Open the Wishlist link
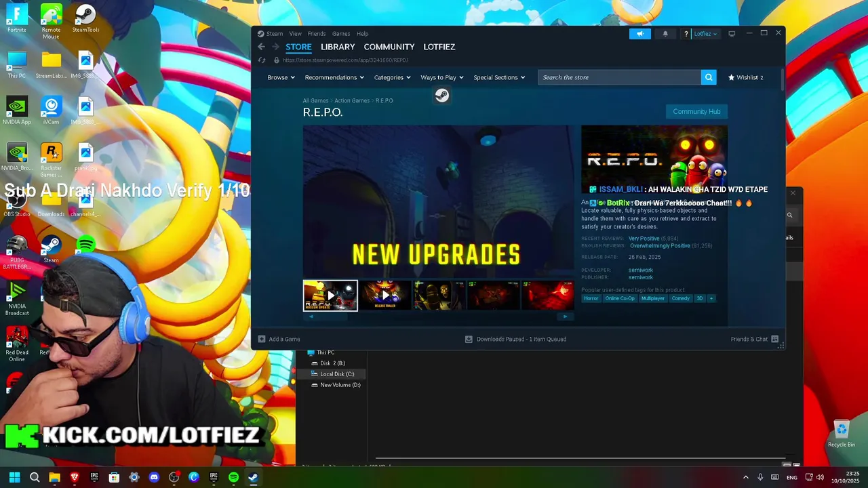 pos(745,77)
